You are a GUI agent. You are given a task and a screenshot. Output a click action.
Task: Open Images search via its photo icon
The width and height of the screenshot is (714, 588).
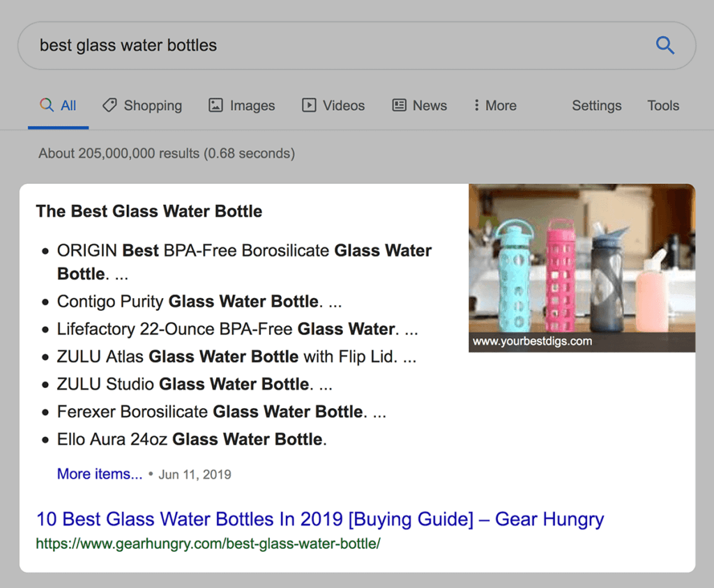215,105
